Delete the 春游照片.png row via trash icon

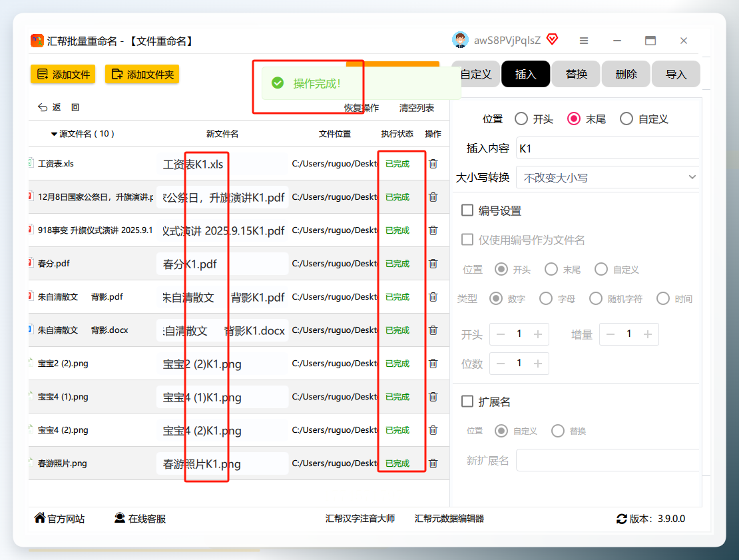433,463
